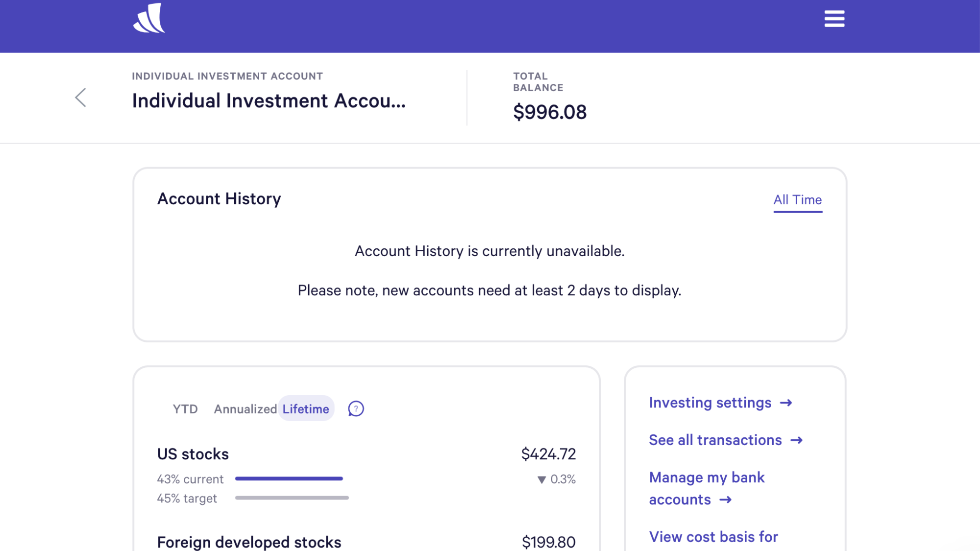The image size is (980, 551).
Task: Open the All Time range selector
Action: (797, 200)
